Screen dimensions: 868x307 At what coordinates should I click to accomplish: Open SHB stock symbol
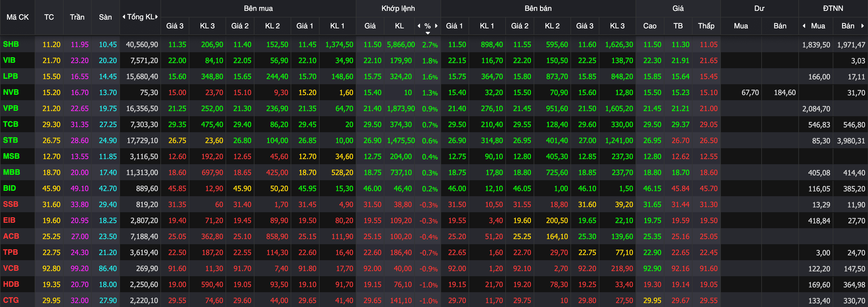pyautogui.click(x=11, y=44)
